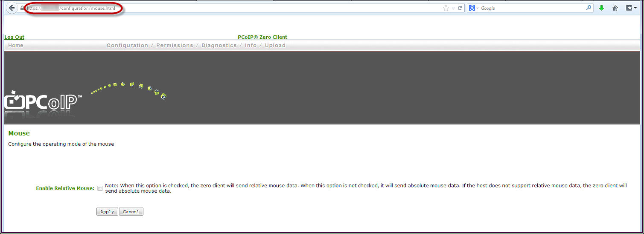
Task: Click the browser Back arrow button
Action: point(12,8)
